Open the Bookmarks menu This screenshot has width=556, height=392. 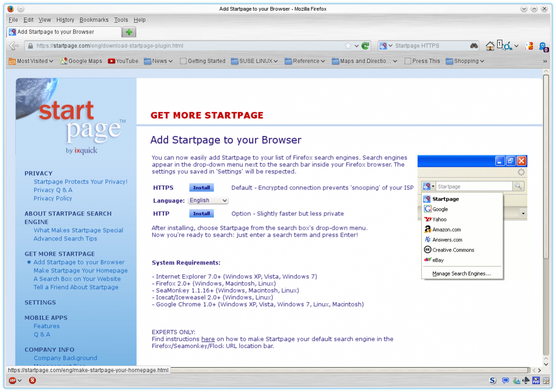[94, 20]
